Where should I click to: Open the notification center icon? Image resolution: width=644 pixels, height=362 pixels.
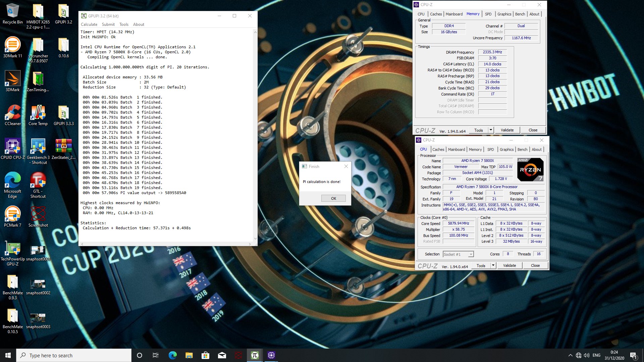(634, 356)
